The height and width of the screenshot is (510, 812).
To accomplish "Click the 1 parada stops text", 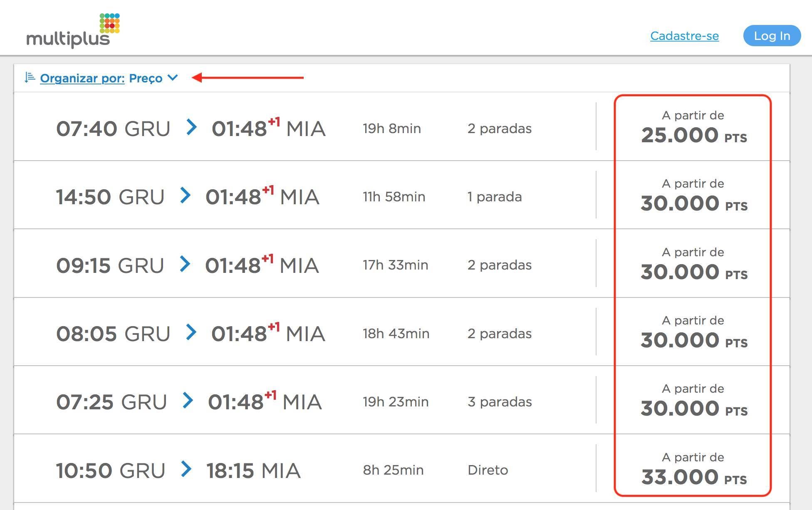I will point(494,197).
